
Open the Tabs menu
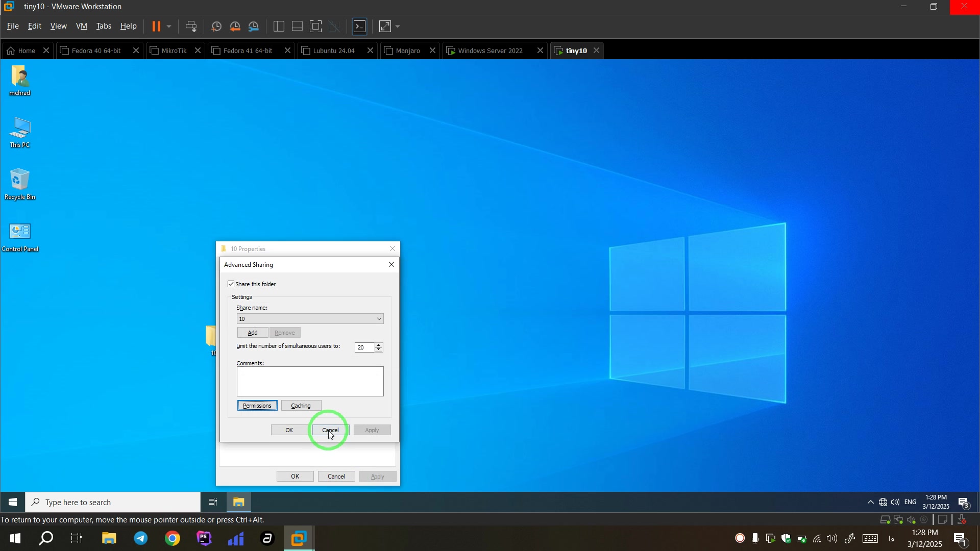pyautogui.click(x=104, y=26)
